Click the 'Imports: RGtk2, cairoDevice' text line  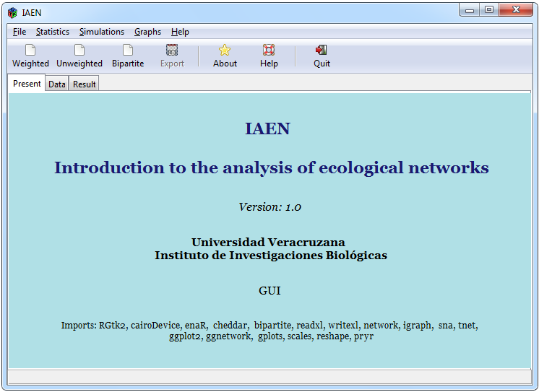[269, 326]
